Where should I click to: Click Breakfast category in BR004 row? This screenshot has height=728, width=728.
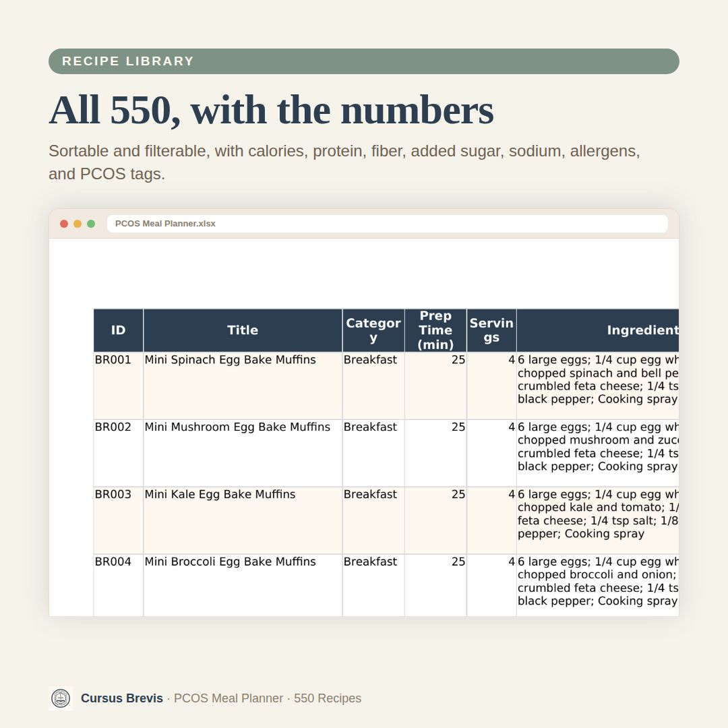373,586
